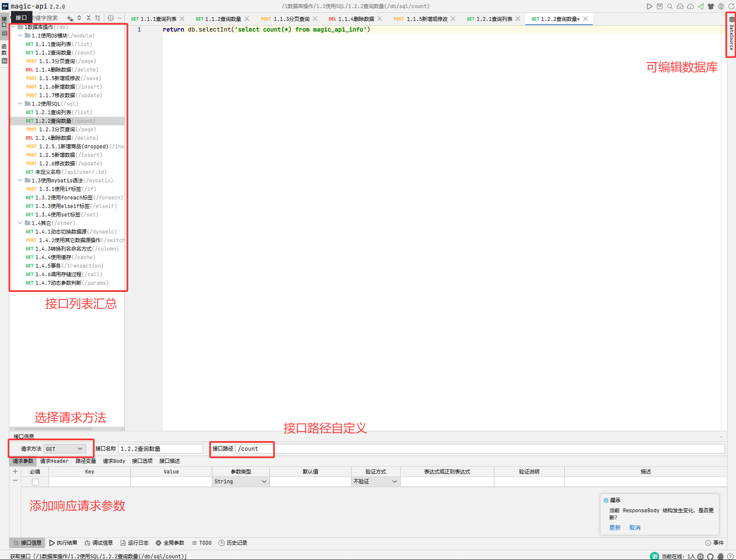Screen dimensions: 736x560
Task: Click 取消 in the ResponseBody prompt
Action: (635, 528)
